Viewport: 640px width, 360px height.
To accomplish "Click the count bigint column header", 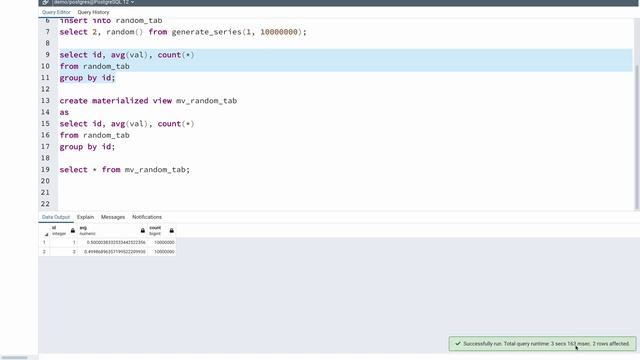I will point(162,231).
